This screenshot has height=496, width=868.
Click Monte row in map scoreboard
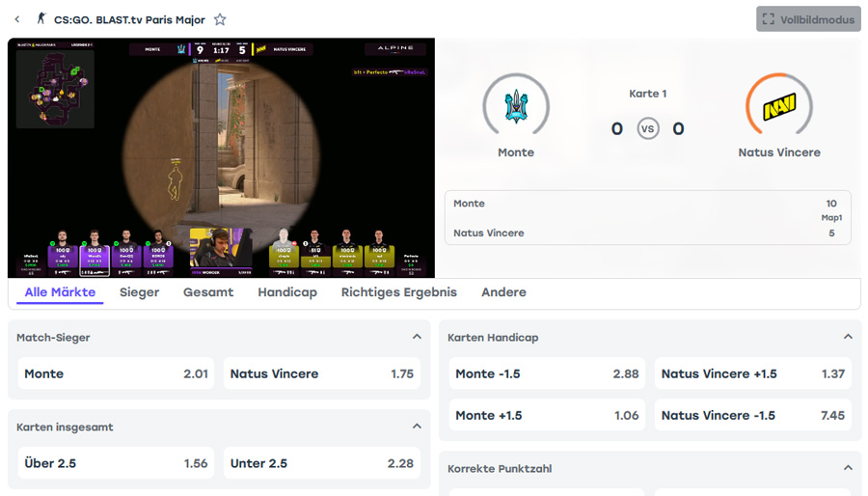pyautogui.click(x=647, y=204)
